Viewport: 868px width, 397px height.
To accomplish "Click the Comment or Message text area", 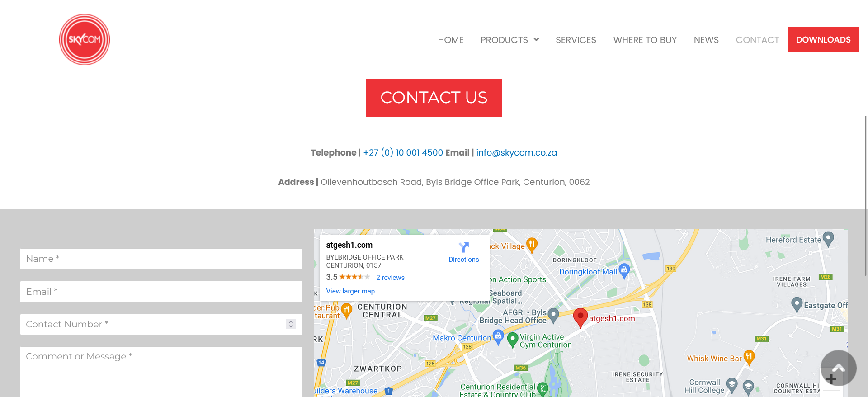I will (x=161, y=372).
